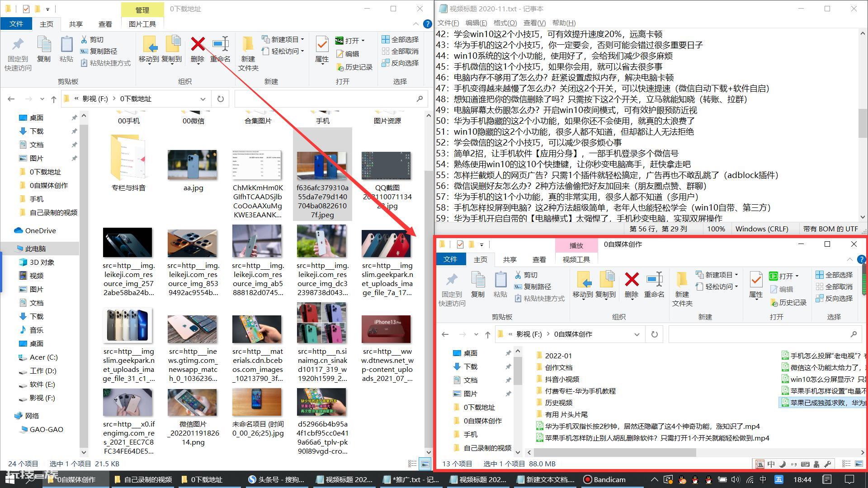Viewport: 868px width, 488px height.
Task: Switch the 0下载地址 window to details view
Action: pos(412,464)
